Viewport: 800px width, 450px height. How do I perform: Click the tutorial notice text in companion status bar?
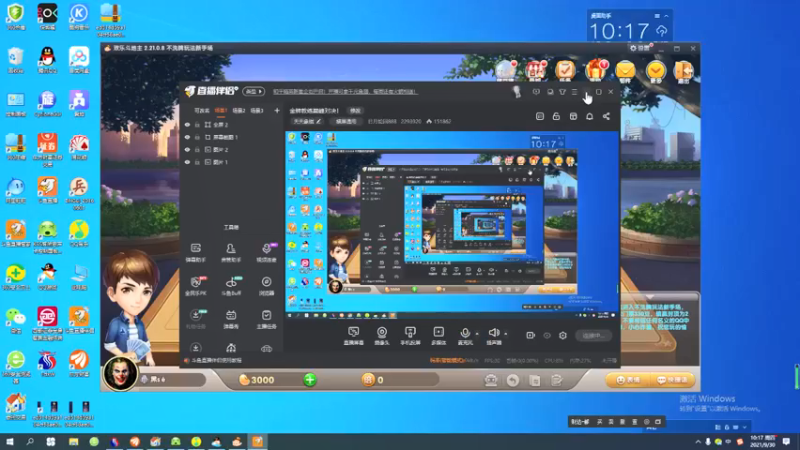click(x=217, y=361)
